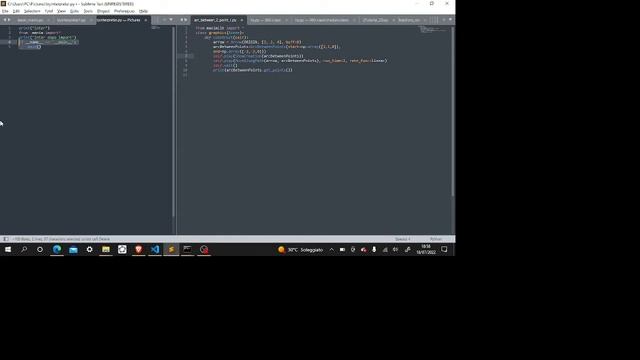This screenshot has width=640, height=360.
Task: Click the left pane minimap preview
Action: (156, 28)
